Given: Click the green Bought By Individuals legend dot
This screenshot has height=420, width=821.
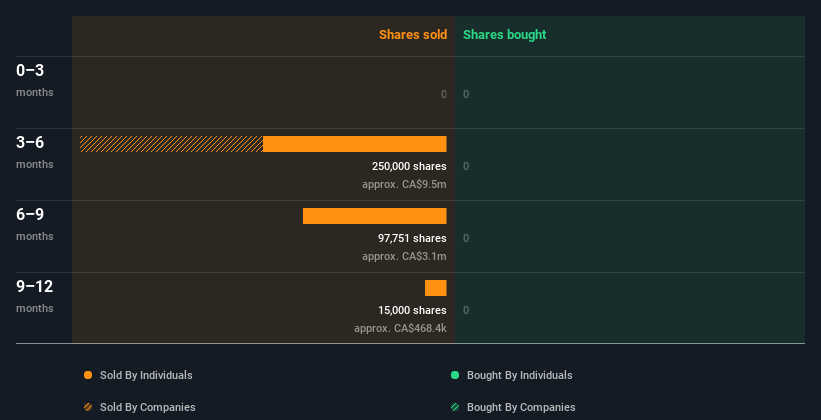Looking at the screenshot, I should (x=455, y=375).
